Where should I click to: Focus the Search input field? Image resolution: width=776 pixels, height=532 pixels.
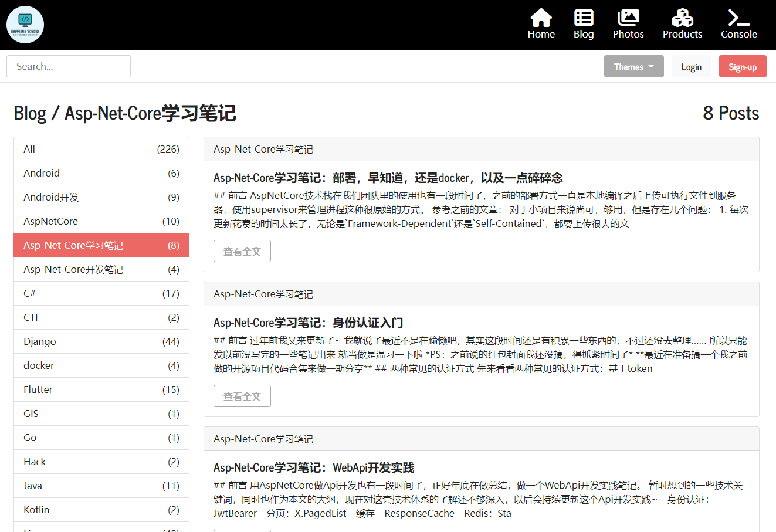pos(69,66)
